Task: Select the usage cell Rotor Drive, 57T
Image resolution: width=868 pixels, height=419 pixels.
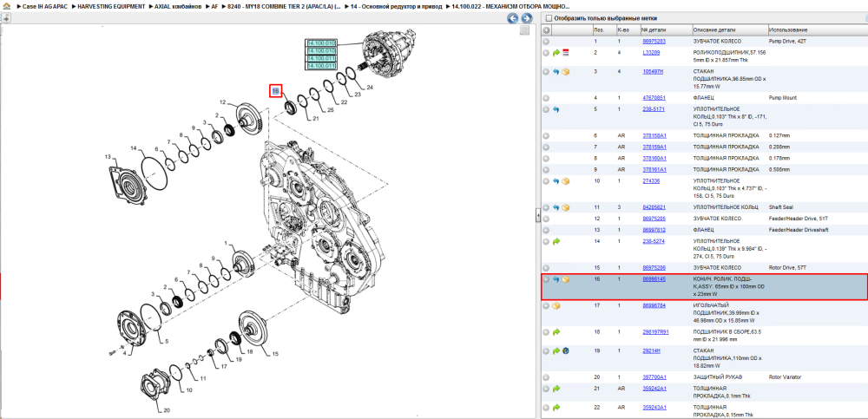Action: click(x=788, y=268)
